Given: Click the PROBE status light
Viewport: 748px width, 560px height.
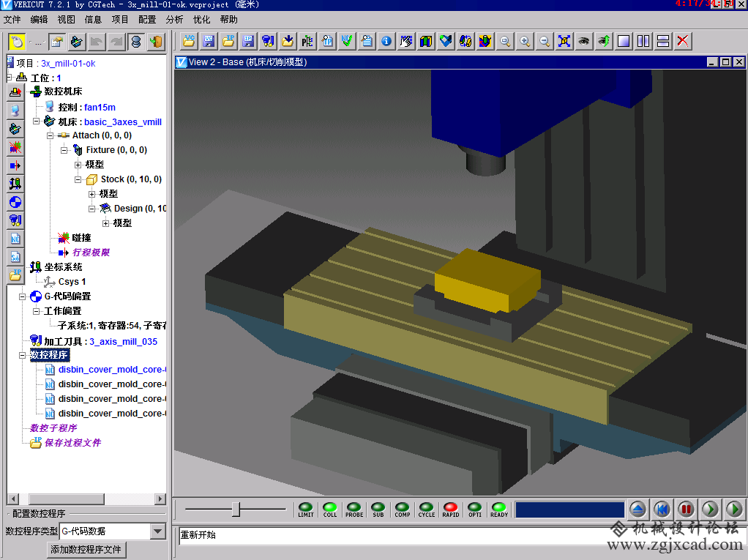Looking at the screenshot, I should (354, 509).
